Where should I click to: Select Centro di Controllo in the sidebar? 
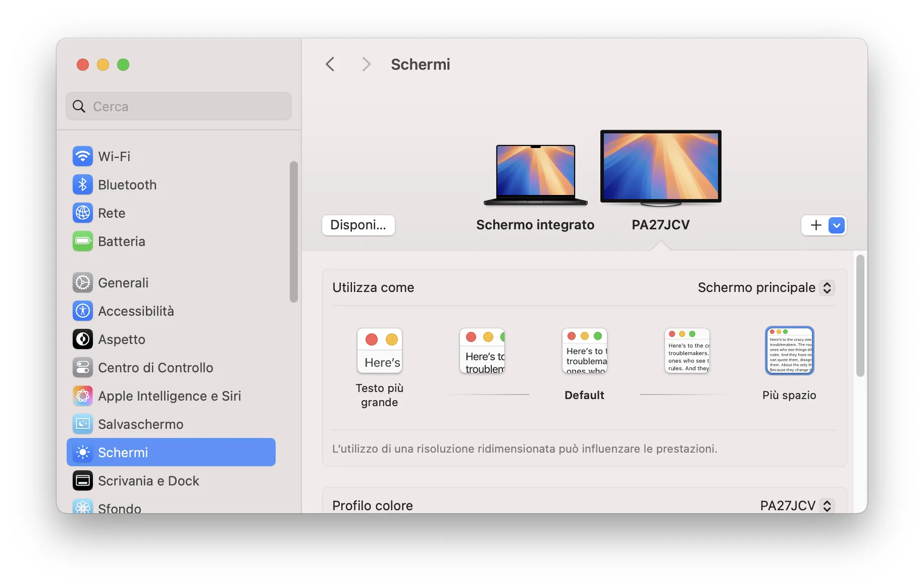click(156, 368)
